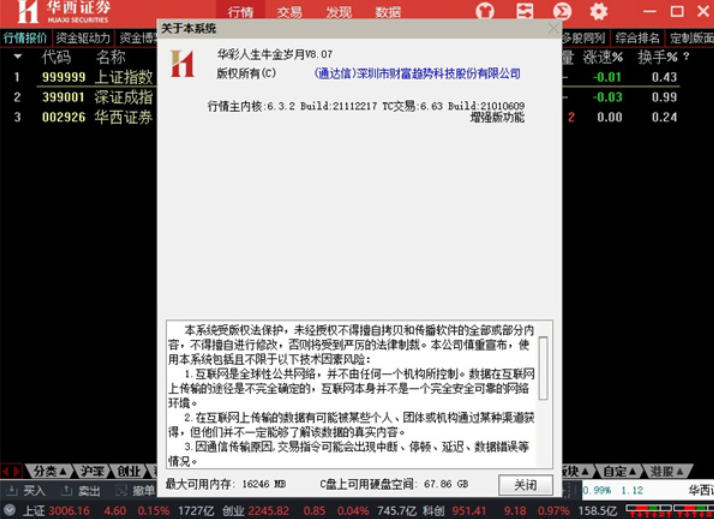This screenshot has height=519, width=714.
Task: Select the 定制版面 tab
Action: pos(691,38)
